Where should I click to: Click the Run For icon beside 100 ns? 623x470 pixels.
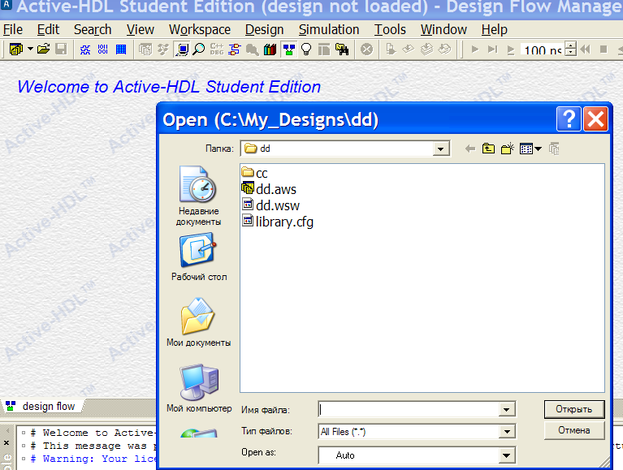click(x=511, y=49)
